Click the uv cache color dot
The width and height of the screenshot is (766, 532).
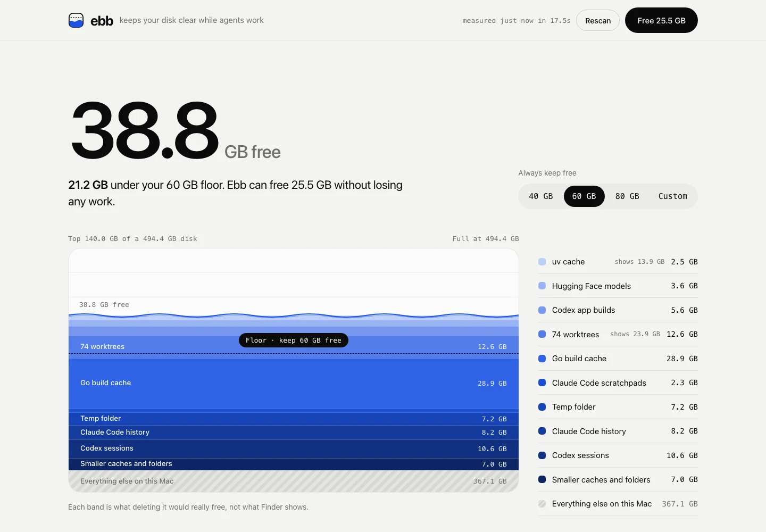(542, 262)
